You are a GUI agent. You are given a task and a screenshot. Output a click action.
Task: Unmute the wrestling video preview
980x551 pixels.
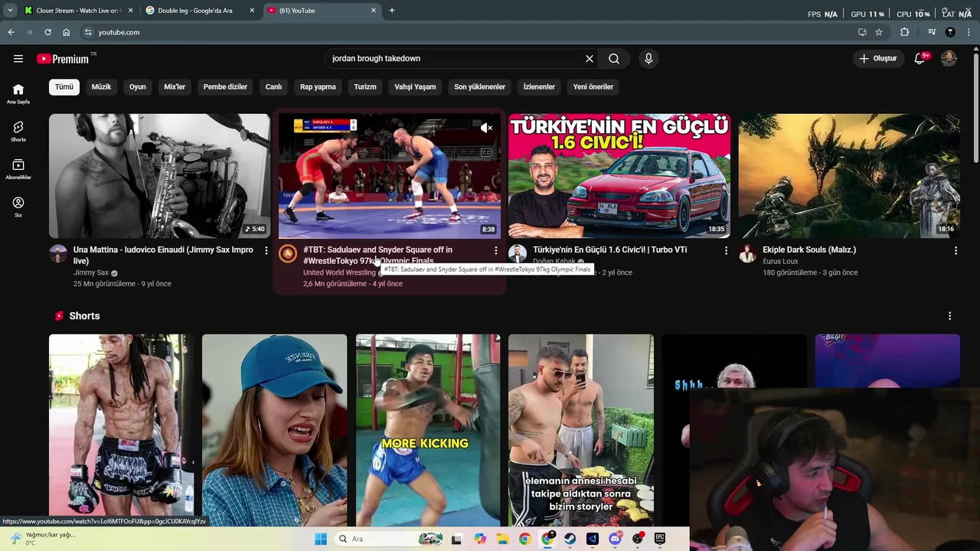point(486,128)
